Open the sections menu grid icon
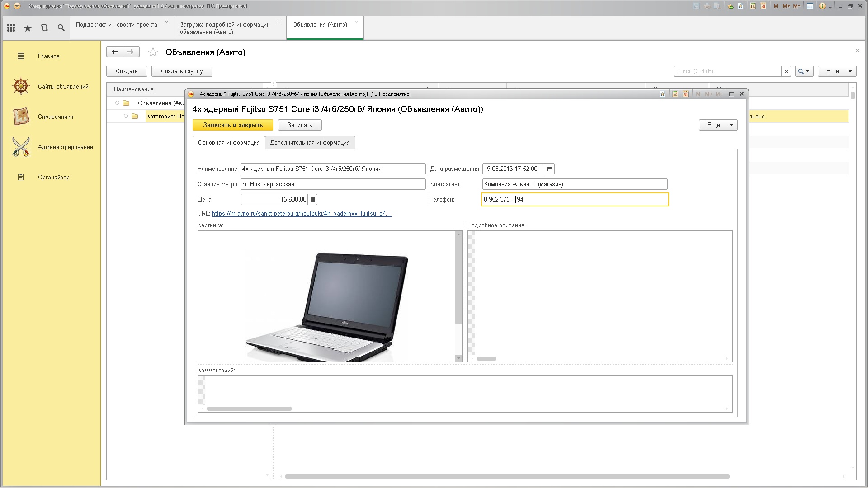 click(11, 28)
